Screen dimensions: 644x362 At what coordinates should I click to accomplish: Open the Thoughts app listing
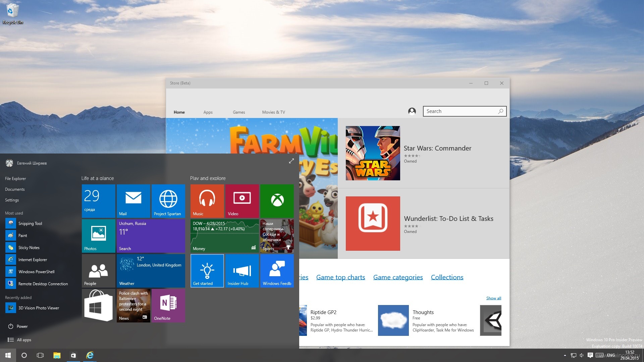[426, 320]
